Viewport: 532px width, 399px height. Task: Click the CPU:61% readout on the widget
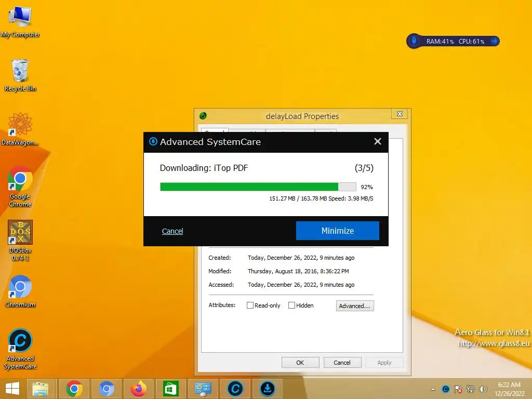(471, 42)
